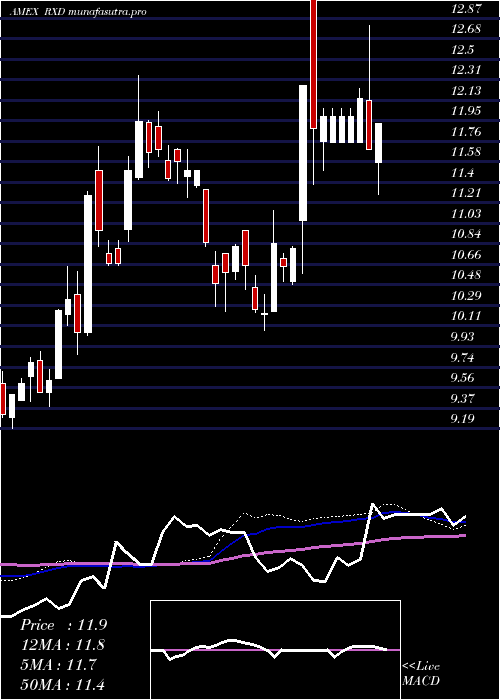This screenshot has width=500, height=700.
Task: Click the 11.95 price axis label
Action: coord(467,111)
